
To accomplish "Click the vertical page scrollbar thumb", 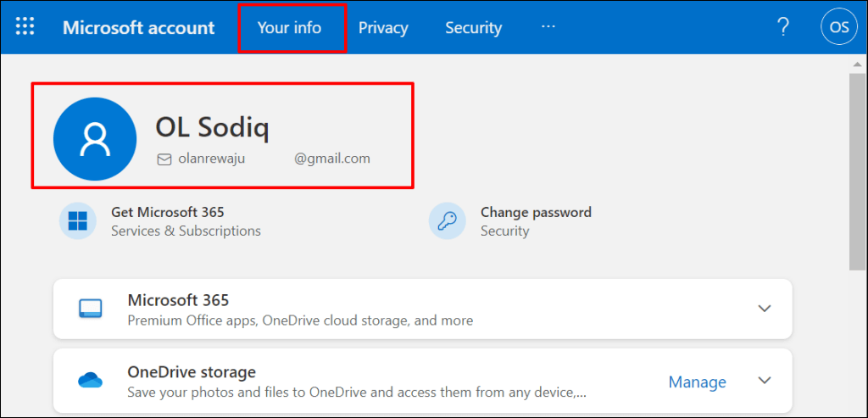I will 857,170.
